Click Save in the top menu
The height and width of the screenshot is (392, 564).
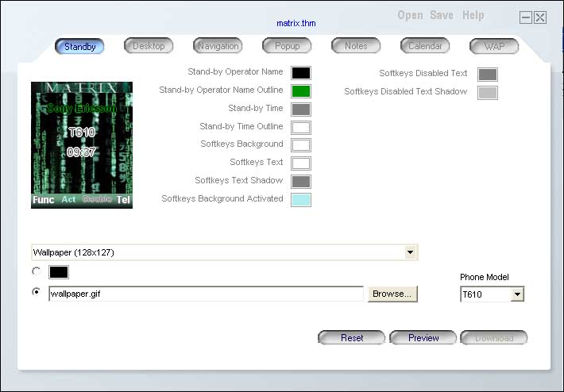click(442, 15)
